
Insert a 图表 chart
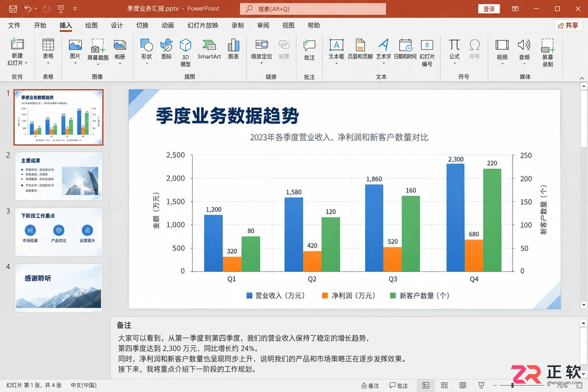click(233, 49)
